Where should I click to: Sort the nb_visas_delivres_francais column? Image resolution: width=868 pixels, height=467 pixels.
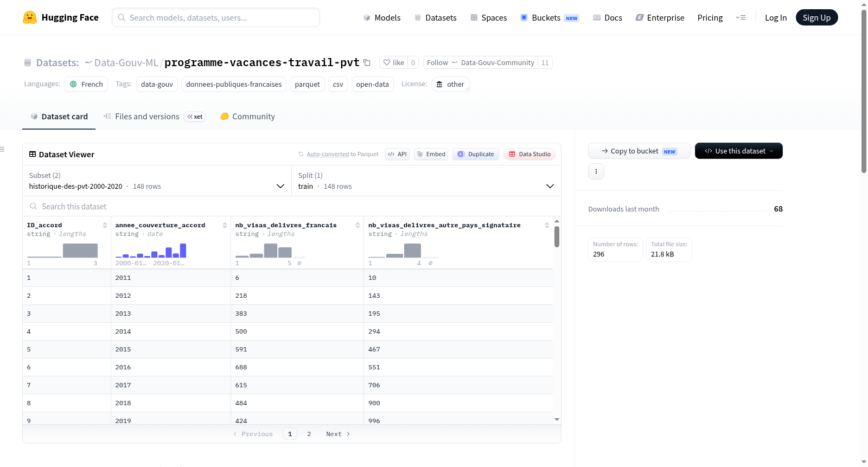tap(358, 225)
